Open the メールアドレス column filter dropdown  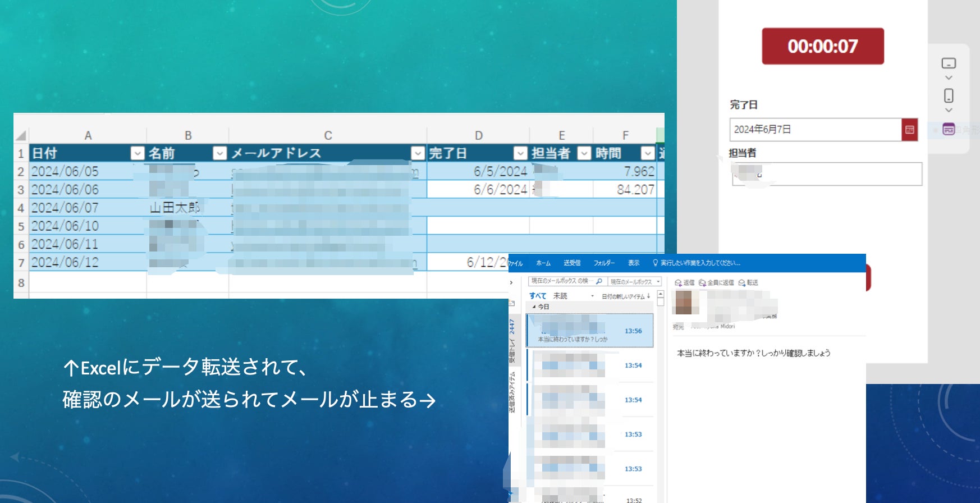click(x=418, y=153)
